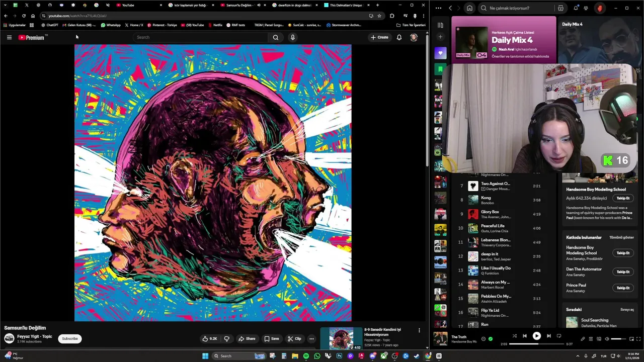Screen dimensions: 644x362
Task: Toggle Spotify library panel icon
Action: pyautogui.click(x=440, y=25)
